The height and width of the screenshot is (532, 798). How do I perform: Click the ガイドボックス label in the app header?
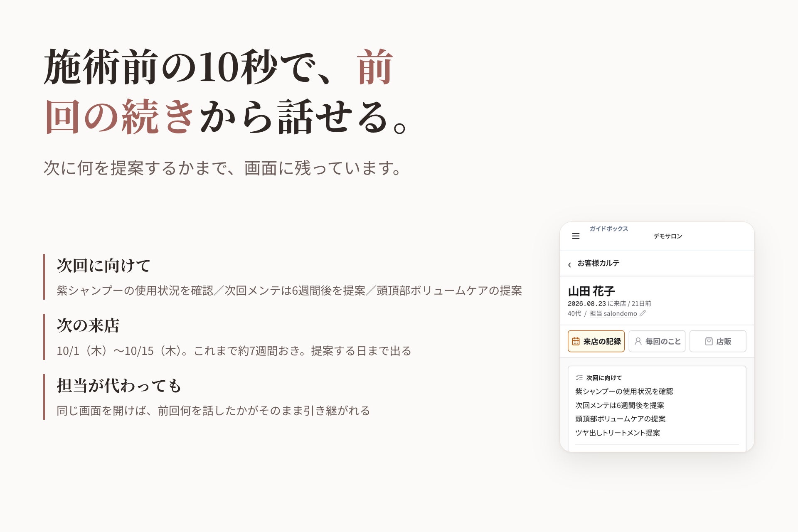(608, 229)
